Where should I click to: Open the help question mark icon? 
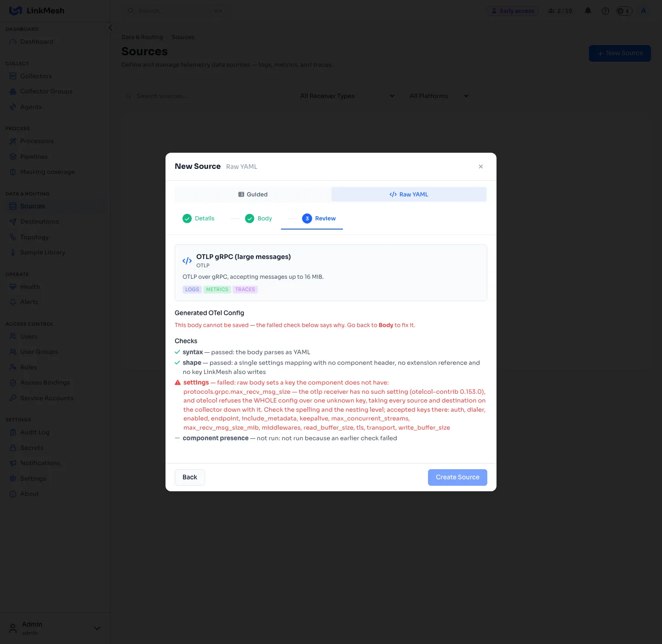click(605, 11)
